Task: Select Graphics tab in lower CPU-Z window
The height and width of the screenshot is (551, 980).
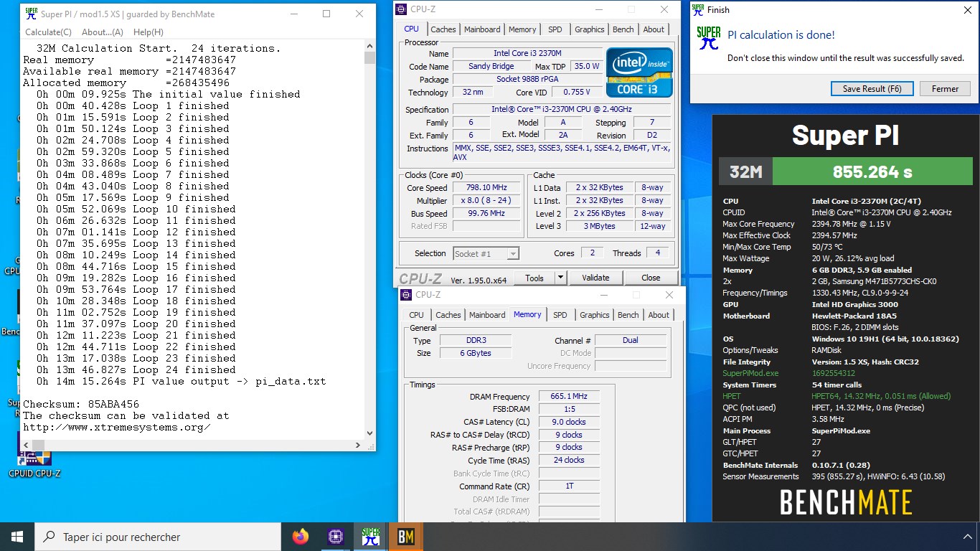Action: point(595,315)
